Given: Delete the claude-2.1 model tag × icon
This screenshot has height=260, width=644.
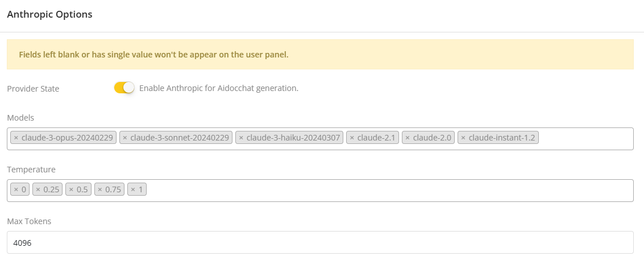Looking at the screenshot, I should pyautogui.click(x=352, y=138).
